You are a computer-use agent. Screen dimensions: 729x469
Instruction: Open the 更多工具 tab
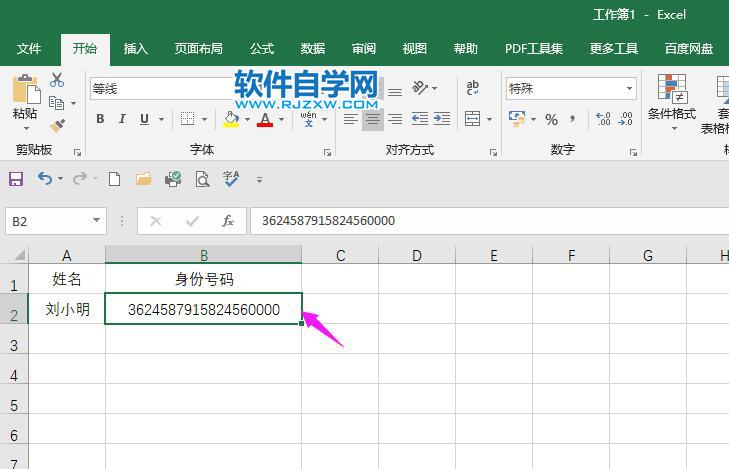point(614,48)
